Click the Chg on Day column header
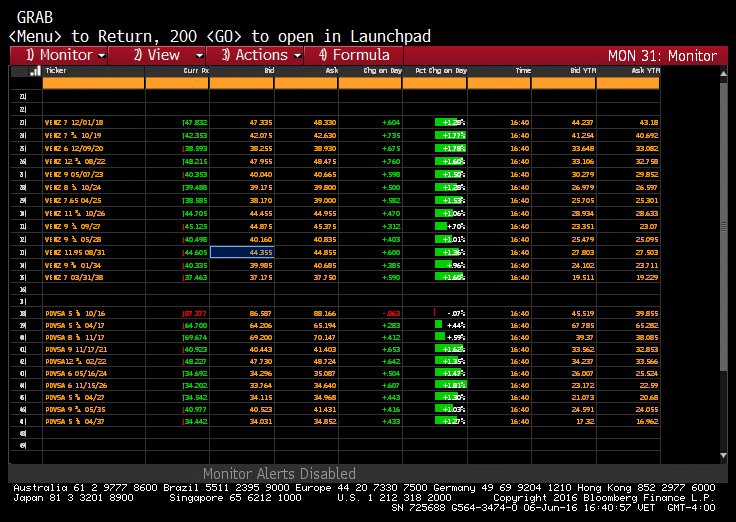Screen dimensions: 736x522 click(x=383, y=70)
